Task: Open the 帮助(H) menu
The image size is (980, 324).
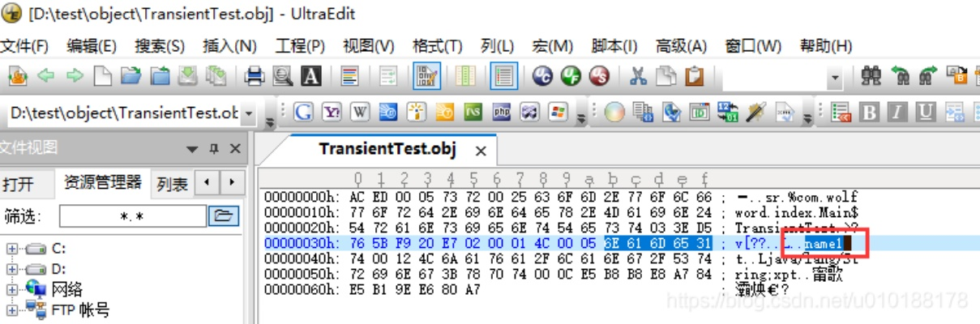Action: point(826,46)
